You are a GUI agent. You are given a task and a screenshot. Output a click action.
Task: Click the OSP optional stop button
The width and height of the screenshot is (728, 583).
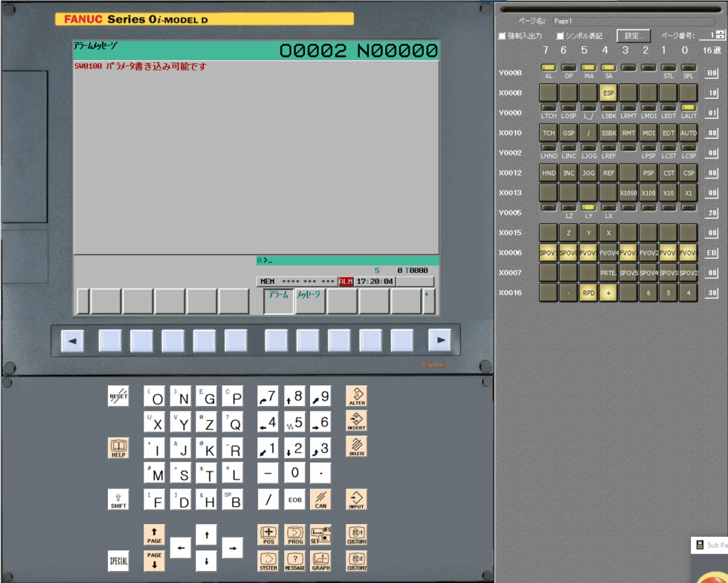568,133
